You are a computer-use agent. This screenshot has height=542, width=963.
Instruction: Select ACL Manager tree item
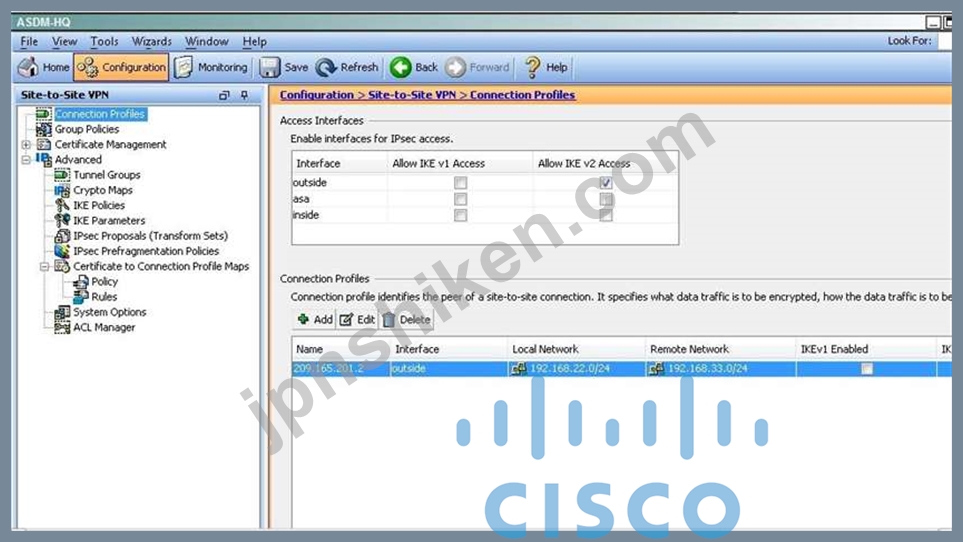coord(104,328)
